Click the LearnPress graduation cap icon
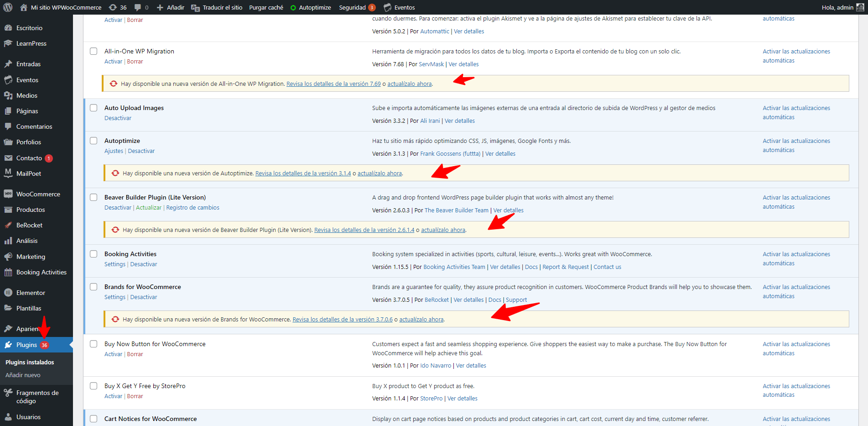 (8, 43)
